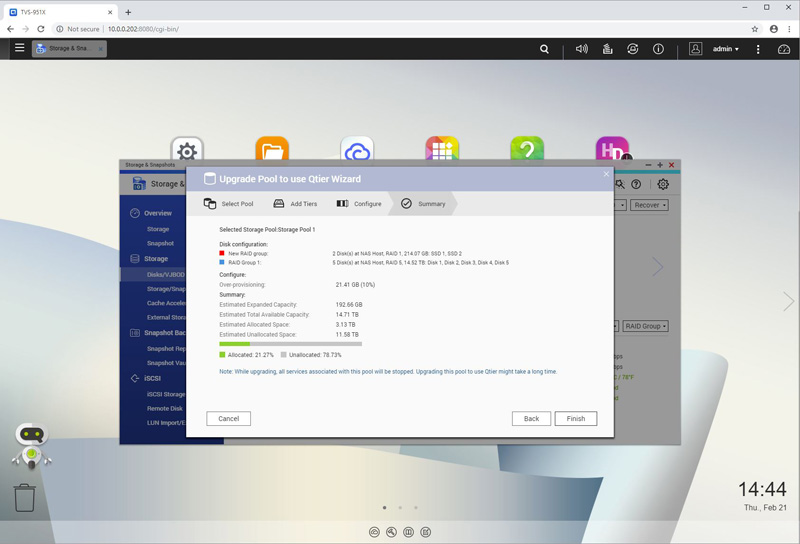This screenshot has height=544, width=800.
Task: Click the Finish button
Action: pos(575,419)
